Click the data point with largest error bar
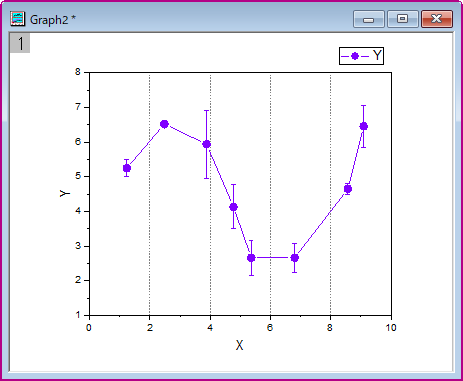 [207, 144]
